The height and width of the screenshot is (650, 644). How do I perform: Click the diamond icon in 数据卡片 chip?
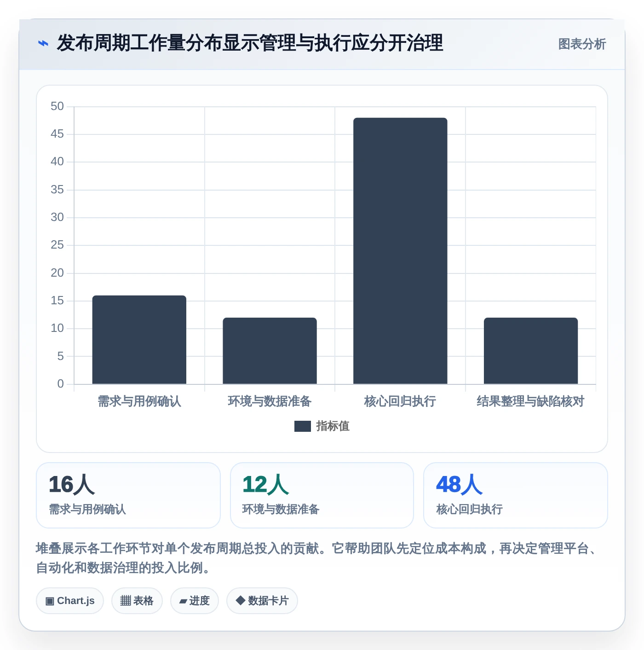240,600
